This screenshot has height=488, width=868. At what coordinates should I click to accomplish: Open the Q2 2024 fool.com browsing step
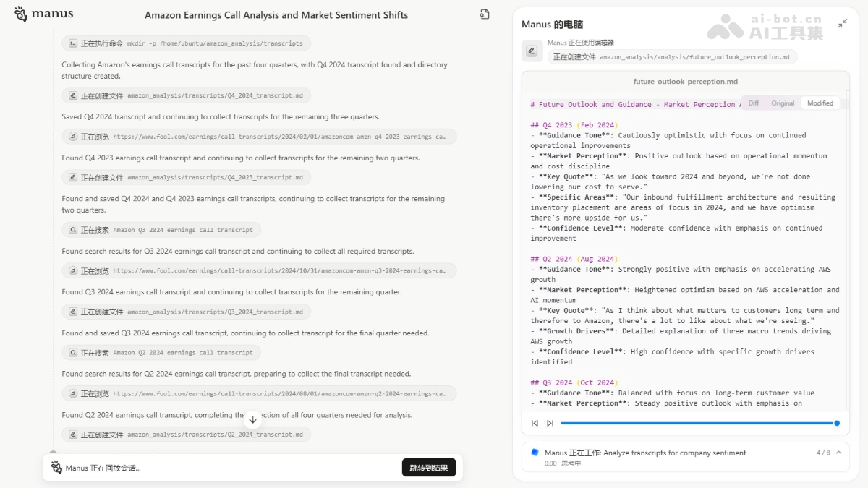coord(259,394)
